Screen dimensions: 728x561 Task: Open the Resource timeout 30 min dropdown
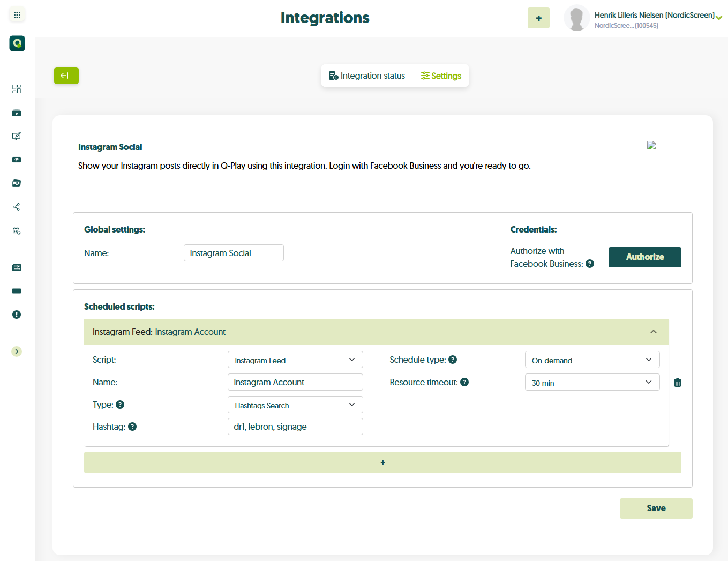(592, 383)
